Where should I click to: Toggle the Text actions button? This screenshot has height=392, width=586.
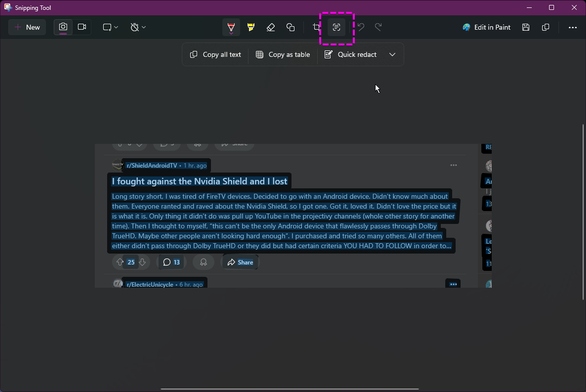pyautogui.click(x=336, y=27)
